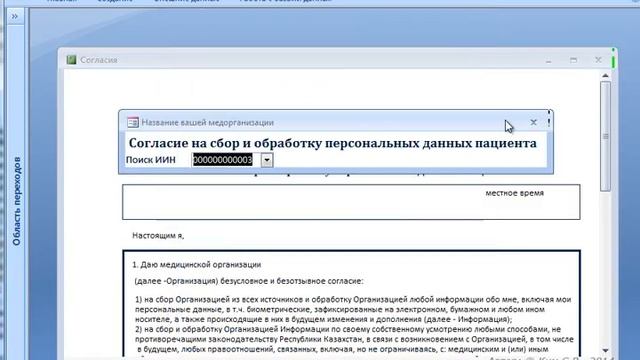Image resolution: width=640 pixels, height=360 pixels.
Task: Minimize the Согласия window
Action: [x=549, y=60]
